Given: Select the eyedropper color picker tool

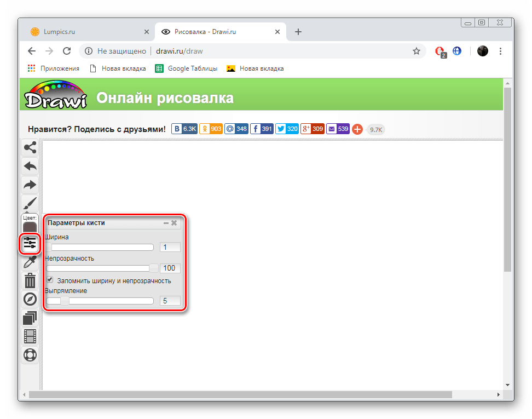Looking at the screenshot, I should coord(30,262).
